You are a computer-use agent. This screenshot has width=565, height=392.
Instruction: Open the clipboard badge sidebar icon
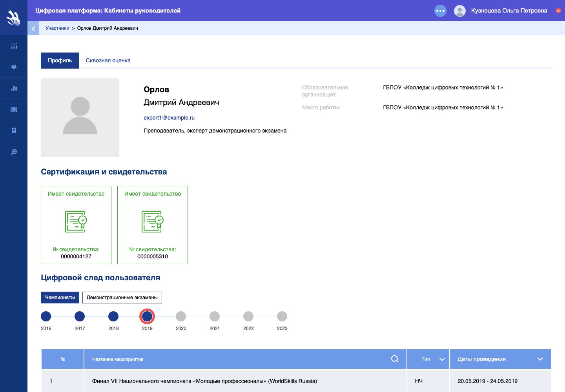pyautogui.click(x=14, y=131)
